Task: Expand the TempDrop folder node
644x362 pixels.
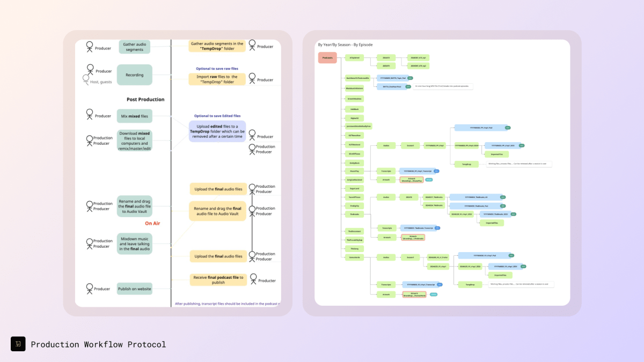Action: [x=467, y=164]
